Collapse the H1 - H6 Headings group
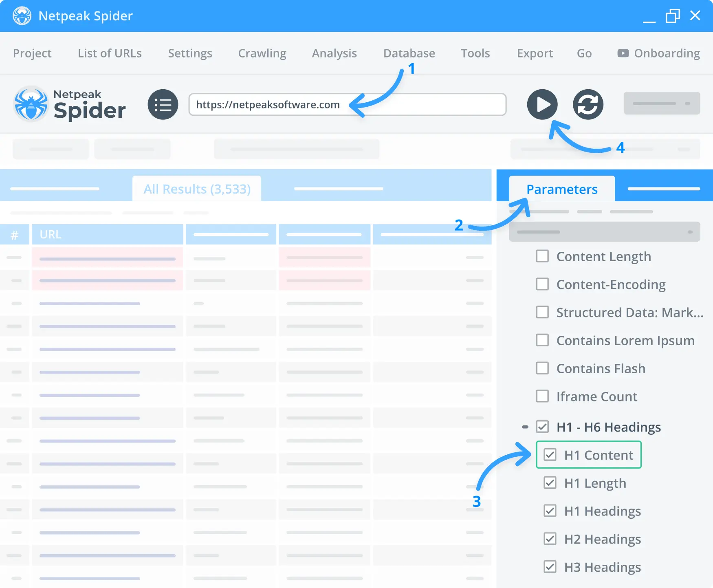This screenshot has width=713, height=588. pos(525,427)
